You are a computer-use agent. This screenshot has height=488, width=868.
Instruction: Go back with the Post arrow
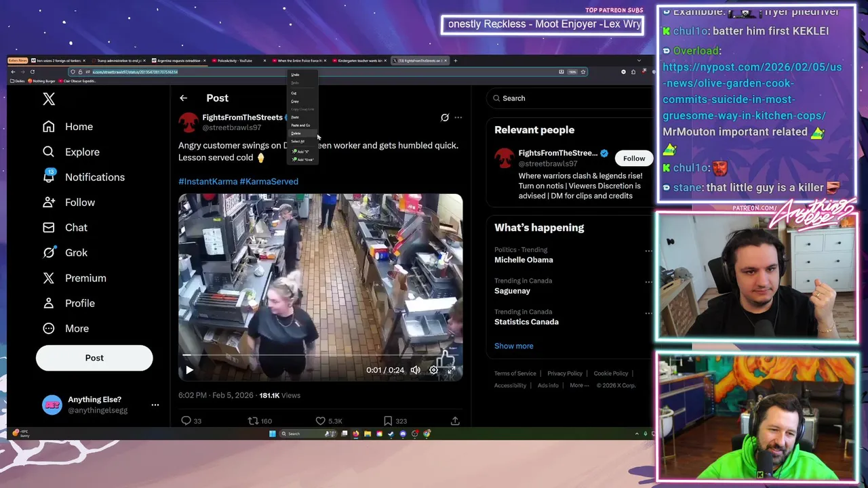183,98
